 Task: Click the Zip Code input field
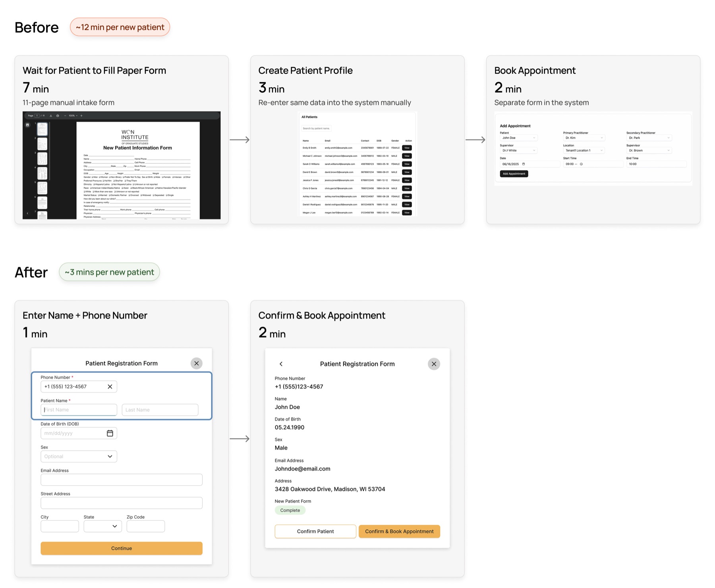pos(146,526)
